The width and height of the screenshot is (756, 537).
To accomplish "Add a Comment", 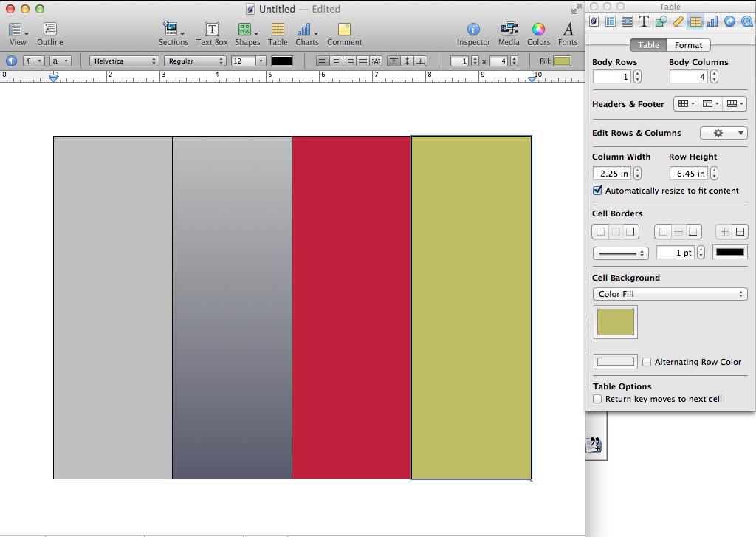I will point(344,34).
